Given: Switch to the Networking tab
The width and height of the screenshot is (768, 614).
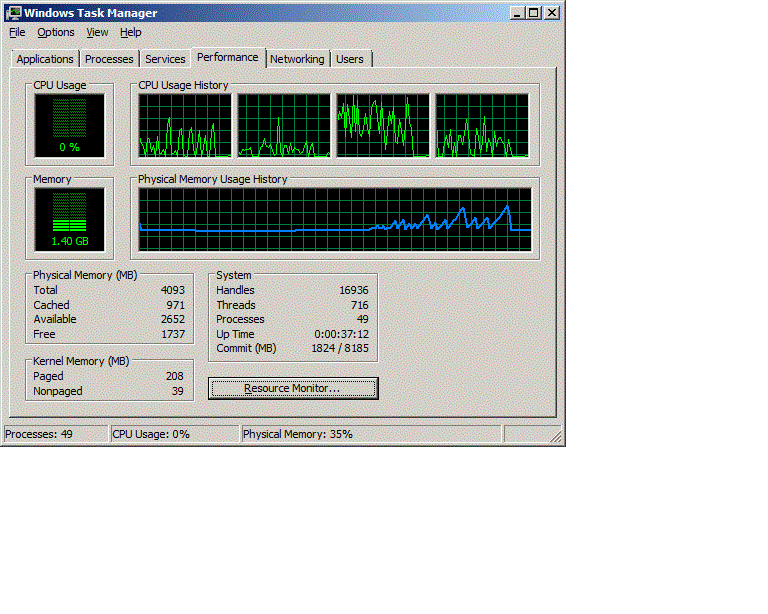Looking at the screenshot, I should point(297,59).
